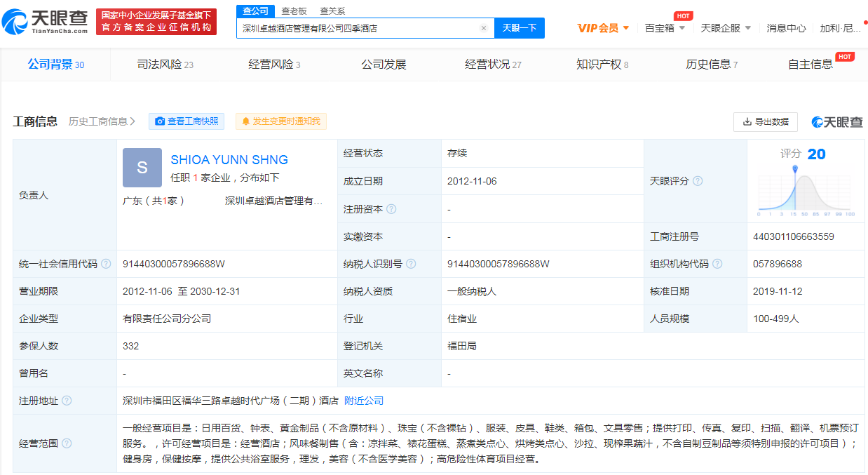Open help icon next to 经营范围

[67, 443]
